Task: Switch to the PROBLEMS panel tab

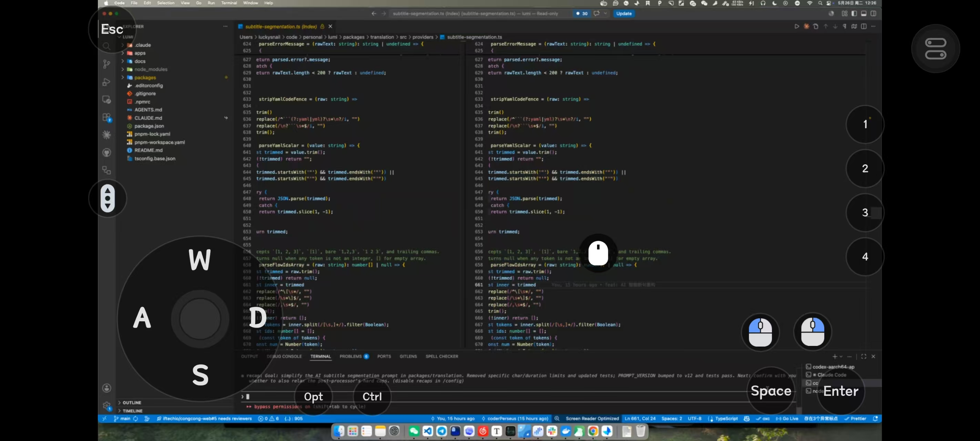Action: 354,357
